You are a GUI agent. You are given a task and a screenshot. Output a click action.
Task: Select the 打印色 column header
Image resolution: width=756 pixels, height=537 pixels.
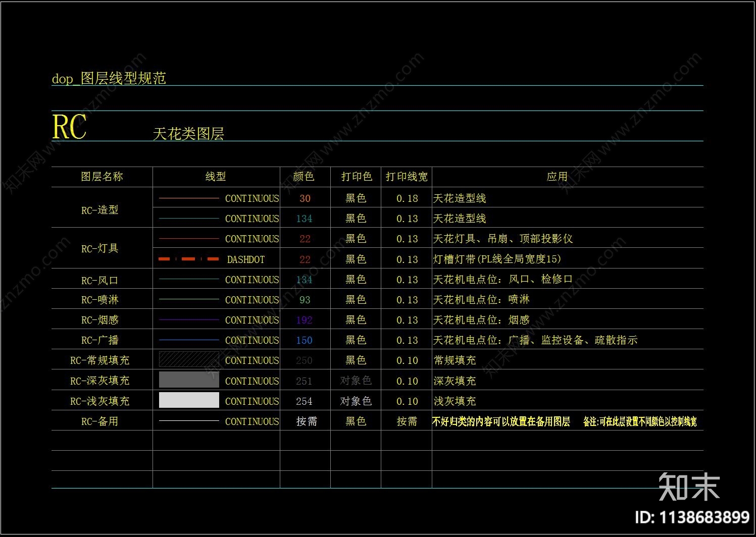coord(357,177)
